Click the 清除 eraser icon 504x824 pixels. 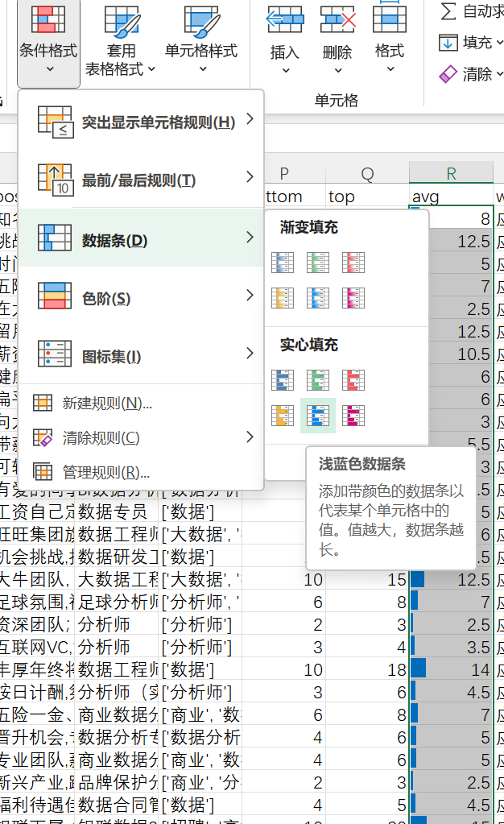[x=448, y=74]
